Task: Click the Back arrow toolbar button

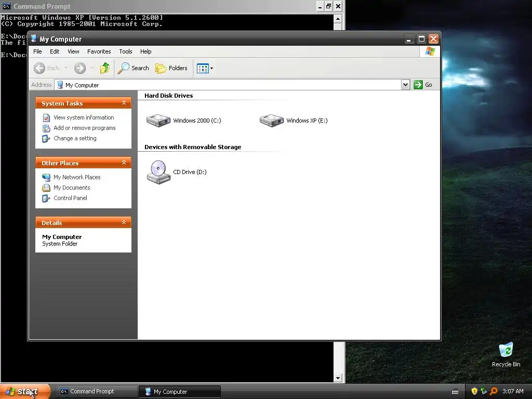Action: [47, 68]
